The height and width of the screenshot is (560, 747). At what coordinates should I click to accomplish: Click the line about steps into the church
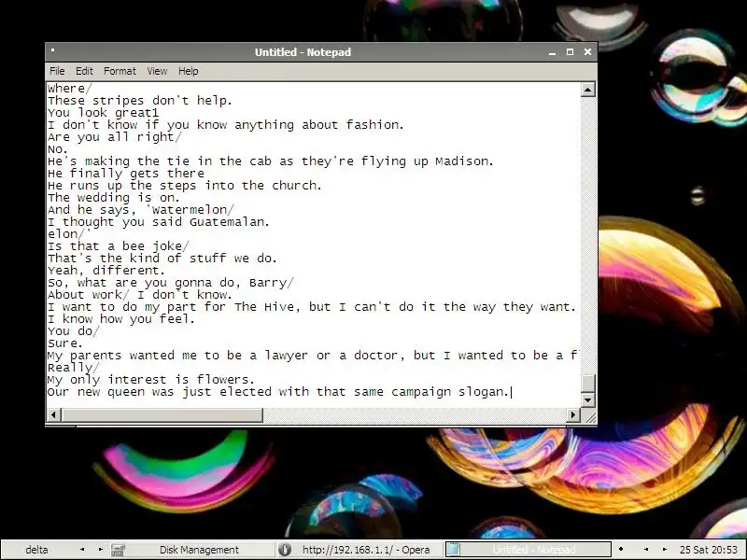pos(184,186)
